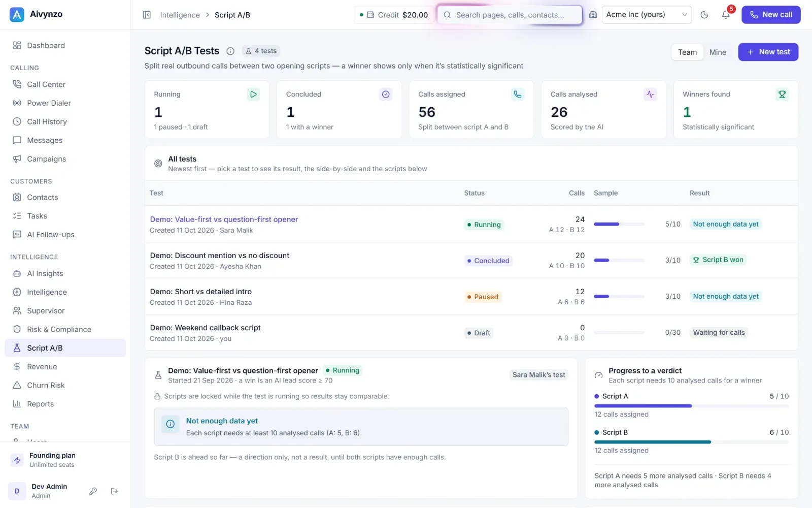Go to Intelligence breadcrumb
This screenshot has width=812, height=508.
[180, 15]
